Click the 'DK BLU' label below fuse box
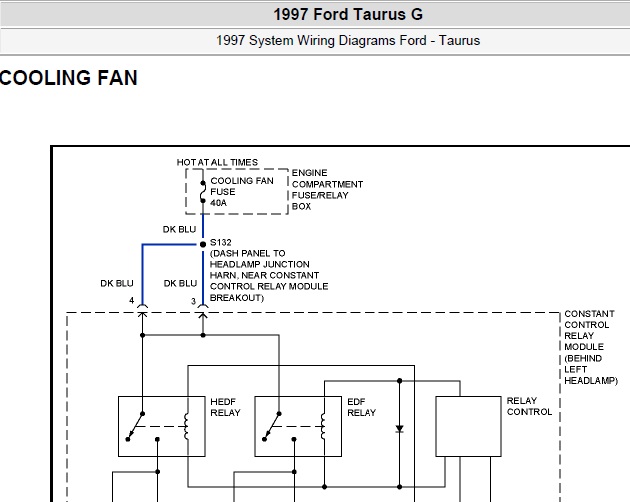The image size is (630, 502). point(179,229)
